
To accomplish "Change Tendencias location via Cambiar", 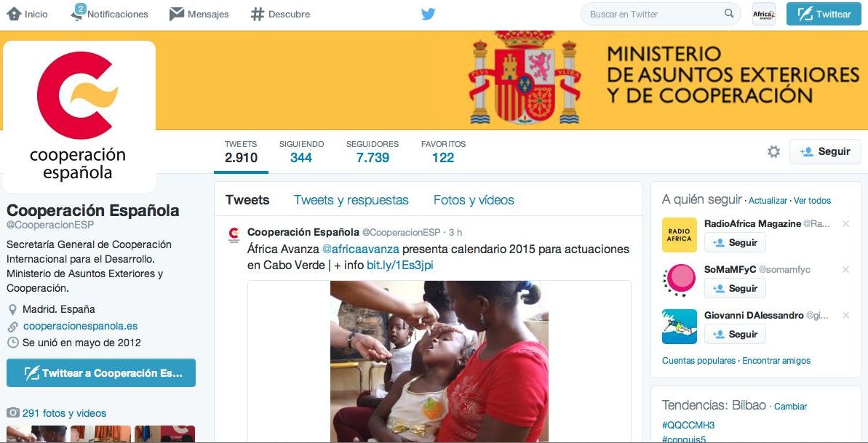I will coord(790,407).
